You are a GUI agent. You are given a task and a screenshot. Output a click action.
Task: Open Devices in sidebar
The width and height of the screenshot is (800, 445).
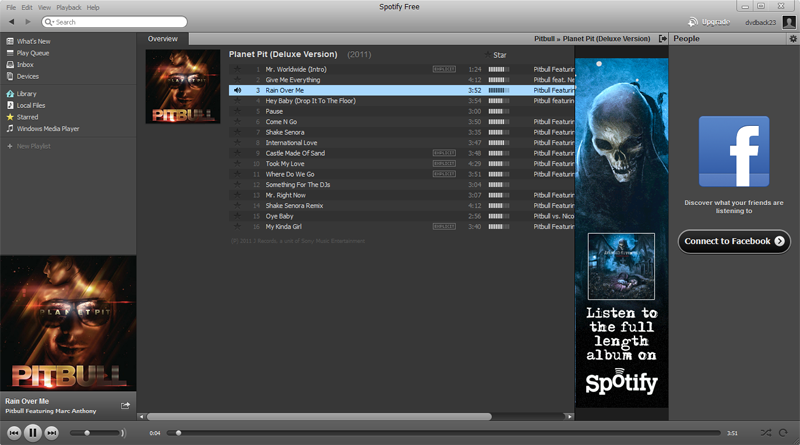coord(28,77)
